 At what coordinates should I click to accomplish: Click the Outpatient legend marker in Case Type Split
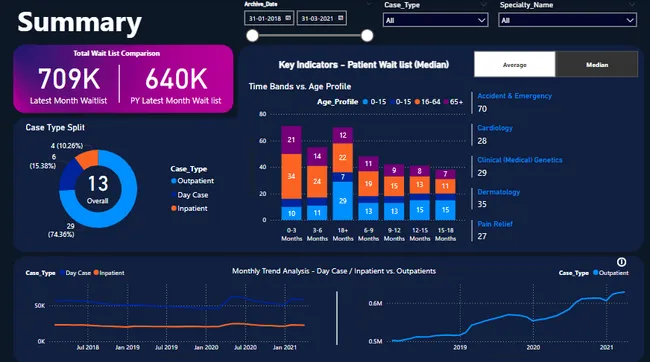click(x=174, y=181)
